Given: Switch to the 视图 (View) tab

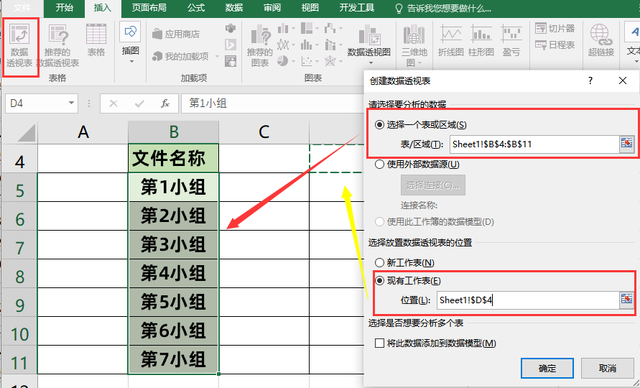Looking at the screenshot, I should (x=310, y=8).
